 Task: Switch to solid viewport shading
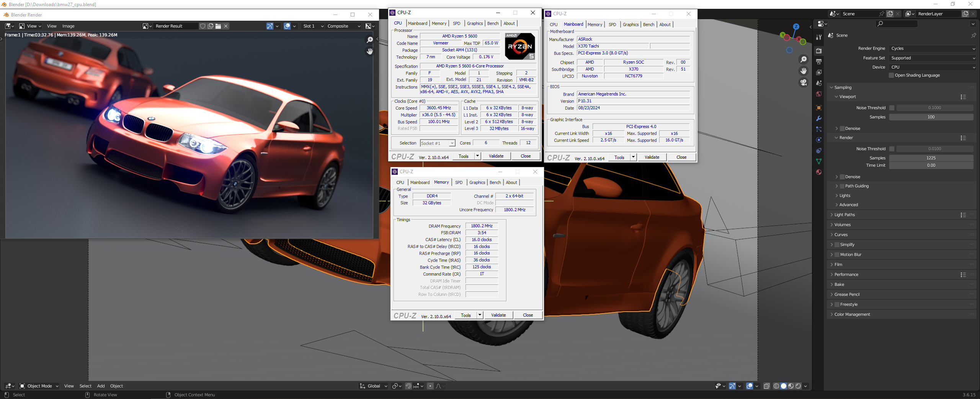pyautogui.click(x=783, y=386)
